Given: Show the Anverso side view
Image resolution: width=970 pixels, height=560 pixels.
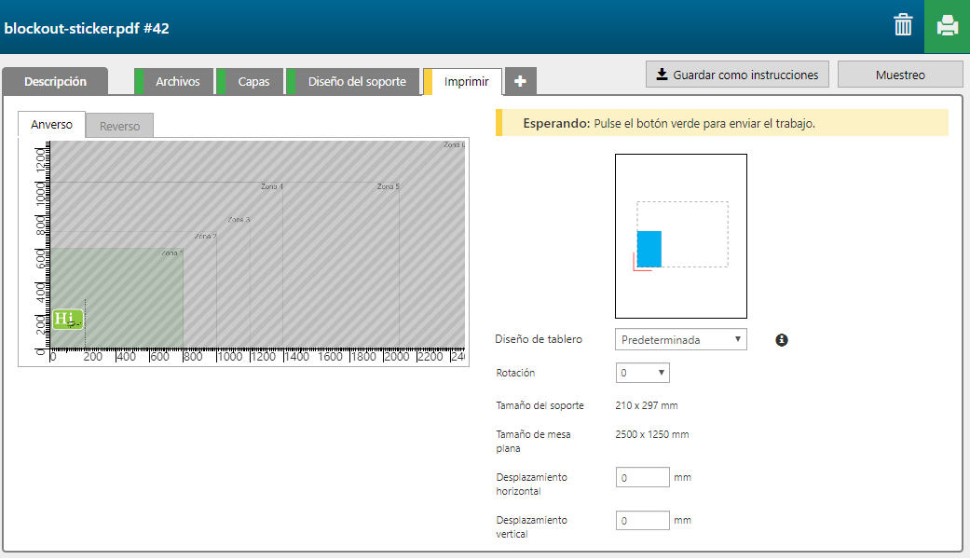Looking at the screenshot, I should click(51, 125).
